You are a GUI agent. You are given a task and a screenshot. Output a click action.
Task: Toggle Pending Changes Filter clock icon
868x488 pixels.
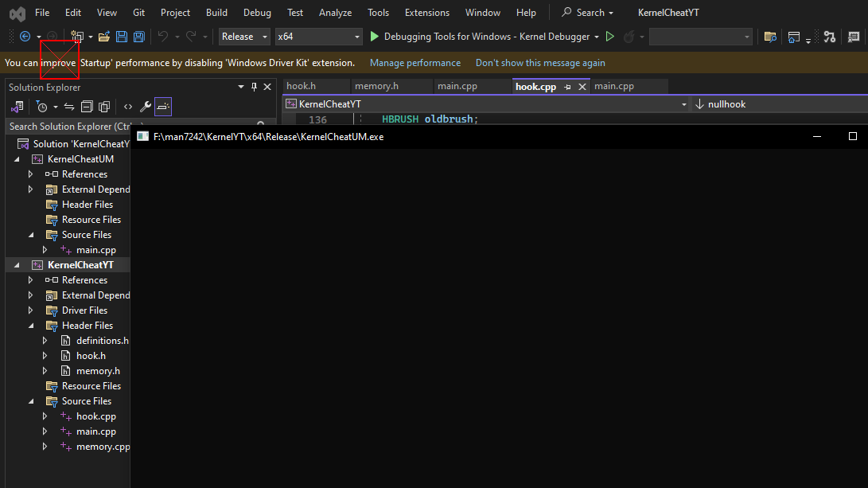41,107
